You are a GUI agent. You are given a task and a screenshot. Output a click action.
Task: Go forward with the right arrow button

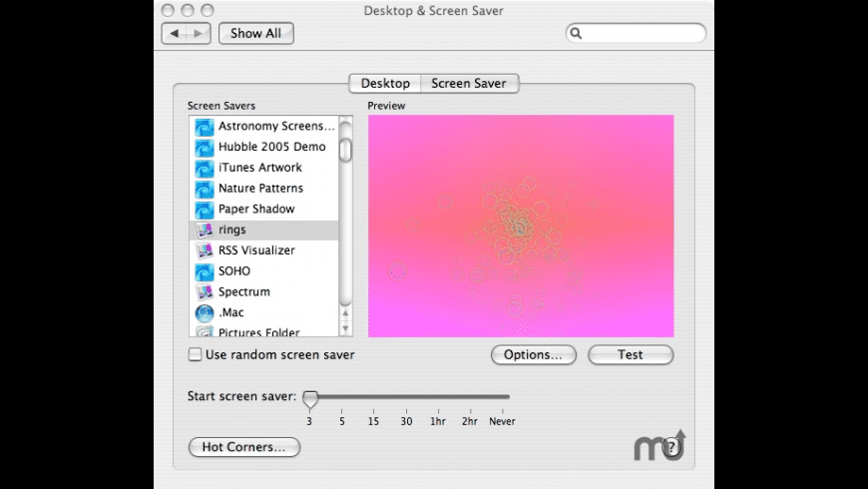click(x=199, y=33)
